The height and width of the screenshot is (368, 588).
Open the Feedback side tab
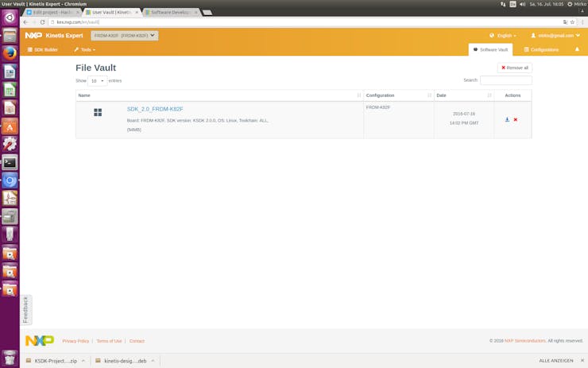(25, 310)
